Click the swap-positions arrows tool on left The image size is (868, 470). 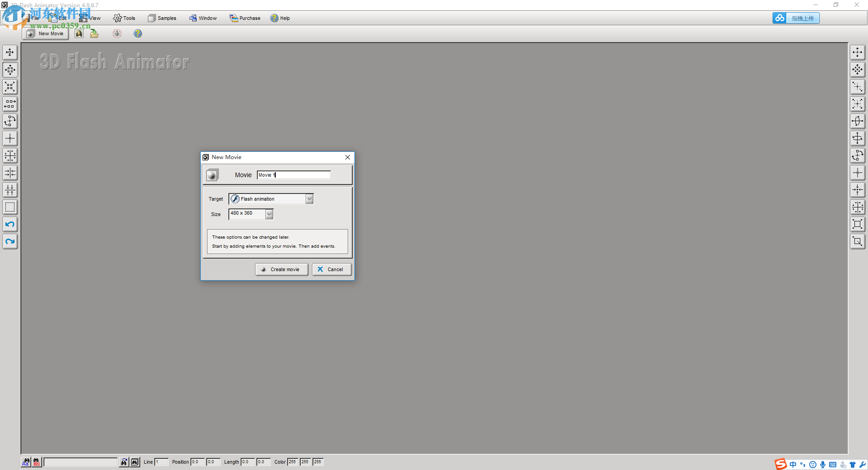click(x=10, y=104)
